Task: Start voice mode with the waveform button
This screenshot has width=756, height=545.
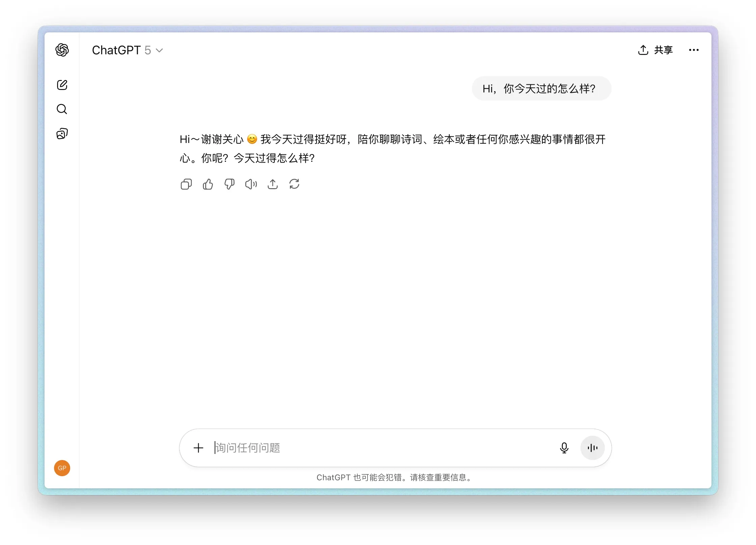Action: pyautogui.click(x=593, y=448)
